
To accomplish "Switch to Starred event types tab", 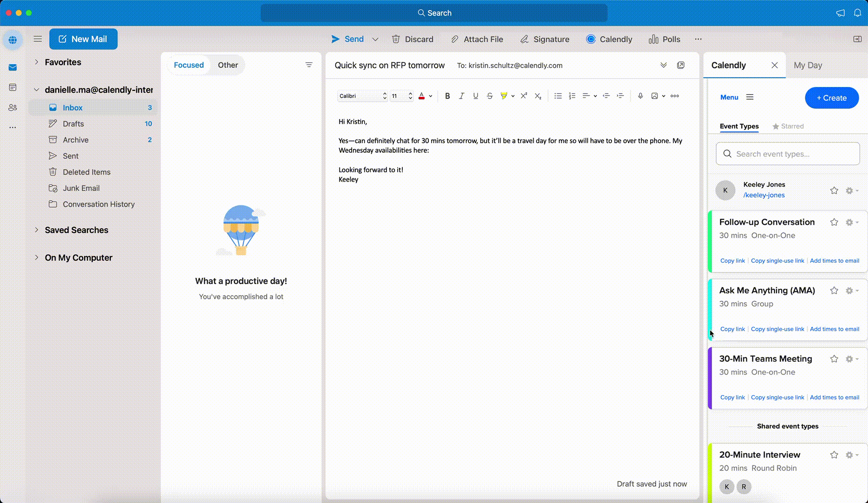I will (788, 126).
